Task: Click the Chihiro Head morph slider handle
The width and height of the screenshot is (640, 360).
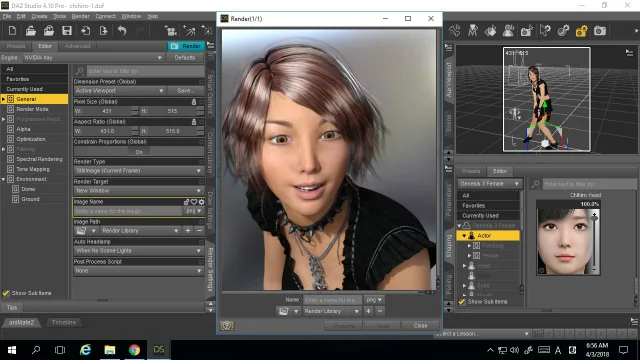Action: tap(594, 217)
